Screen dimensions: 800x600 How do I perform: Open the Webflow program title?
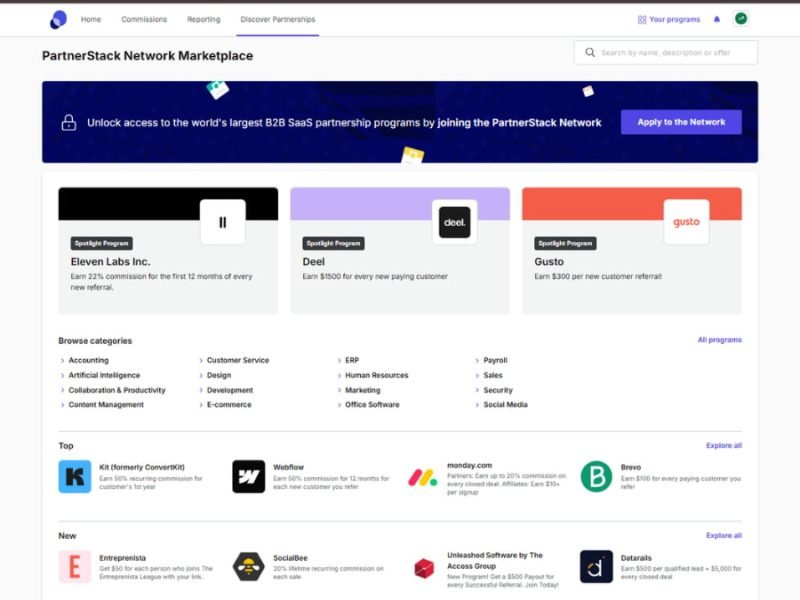coord(288,467)
